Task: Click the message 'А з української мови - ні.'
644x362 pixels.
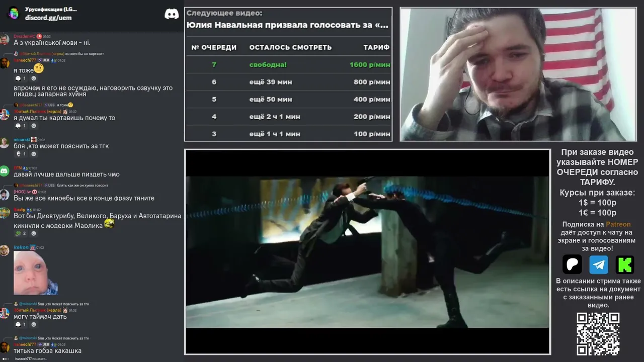Action: coord(52,43)
